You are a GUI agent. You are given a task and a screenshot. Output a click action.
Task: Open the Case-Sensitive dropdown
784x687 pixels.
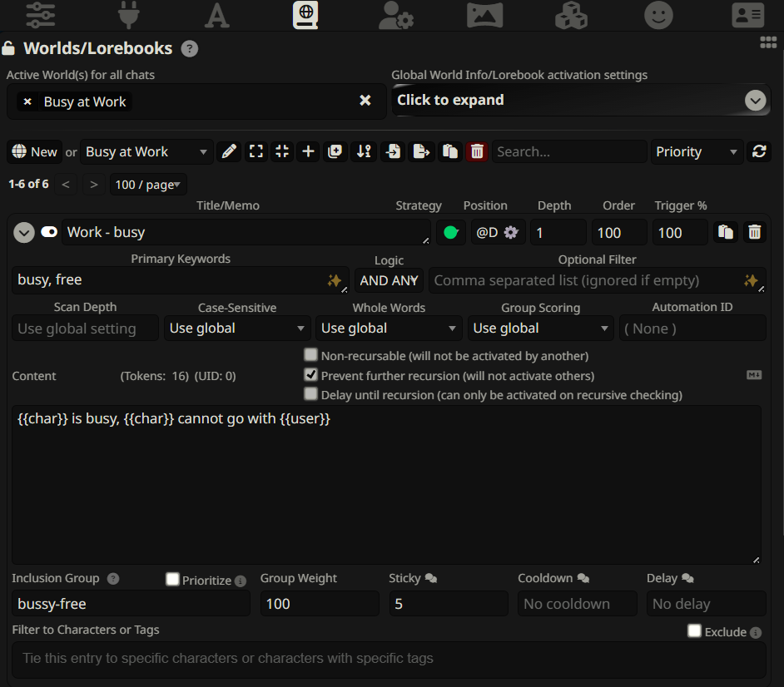[236, 329]
